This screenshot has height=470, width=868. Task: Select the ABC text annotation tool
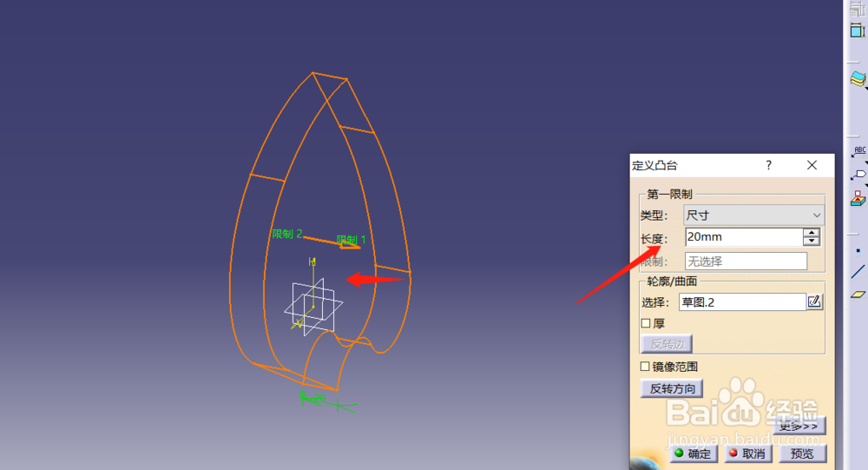pos(859,152)
